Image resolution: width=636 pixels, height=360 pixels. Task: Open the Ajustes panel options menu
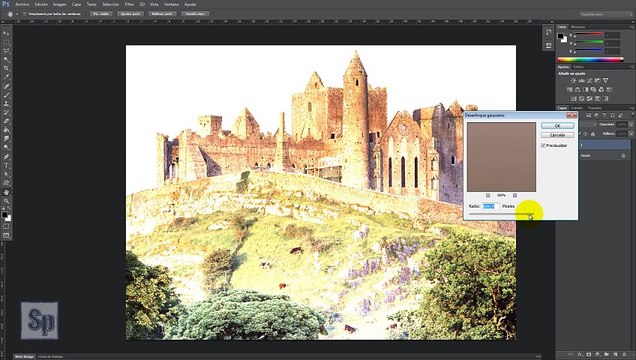[x=632, y=67]
